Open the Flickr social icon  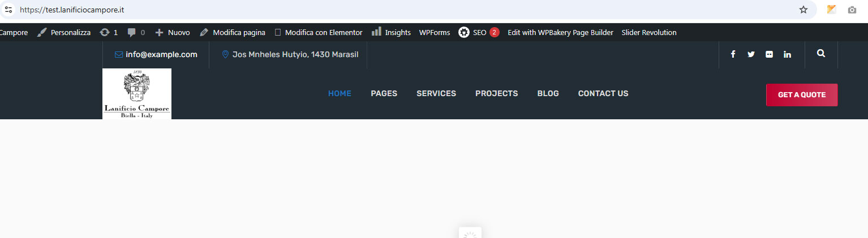pyautogui.click(x=769, y=54)
